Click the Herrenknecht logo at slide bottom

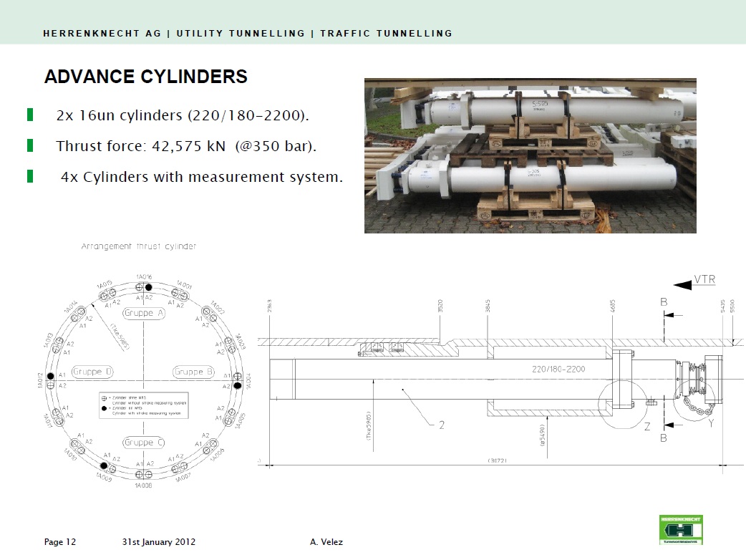coord(681,529)
